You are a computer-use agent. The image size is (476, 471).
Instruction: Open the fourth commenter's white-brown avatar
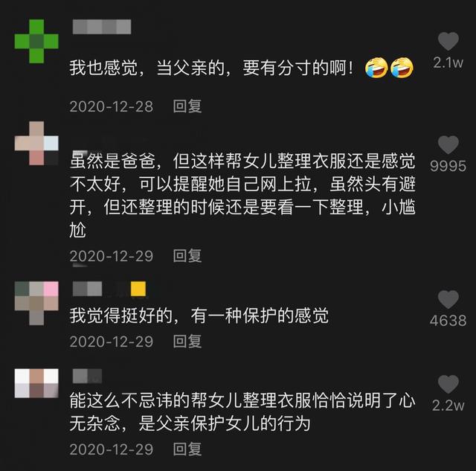tap(36, 383)
